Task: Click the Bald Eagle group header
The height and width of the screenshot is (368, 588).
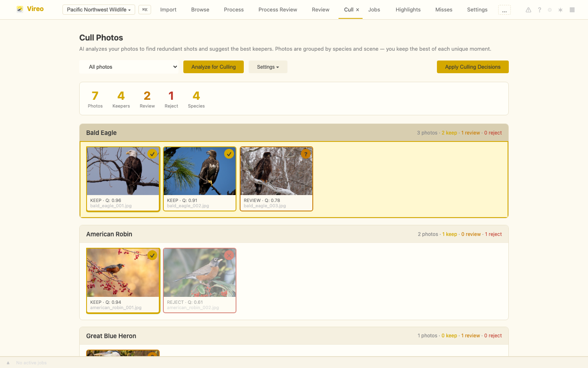Action: pyautogui.click(x=294, y=133)
